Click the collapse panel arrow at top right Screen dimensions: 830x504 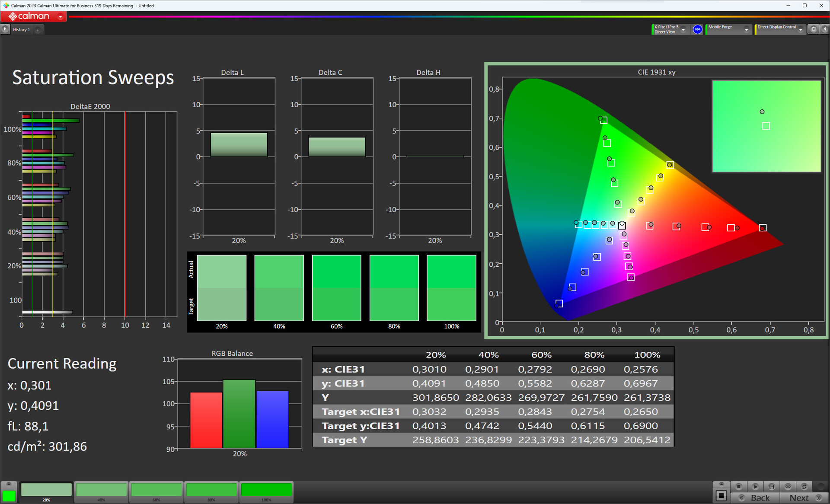click(x=824, y=29)
